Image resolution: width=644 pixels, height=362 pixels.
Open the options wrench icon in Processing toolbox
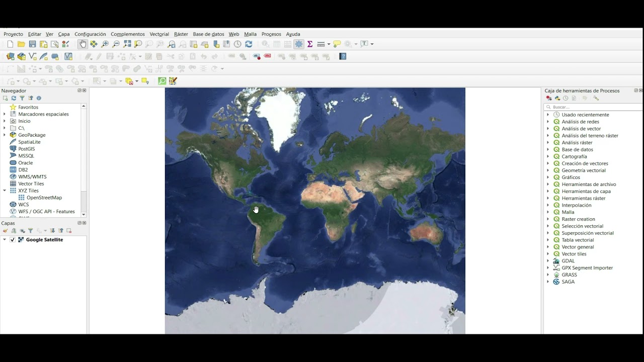[x=596, y=98]
